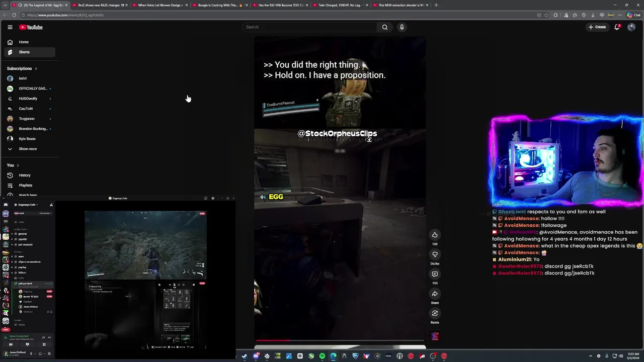Start voice search with microphone icon
Image resolution: width=644 pixels, height=362 pixels.
point(401,27)
